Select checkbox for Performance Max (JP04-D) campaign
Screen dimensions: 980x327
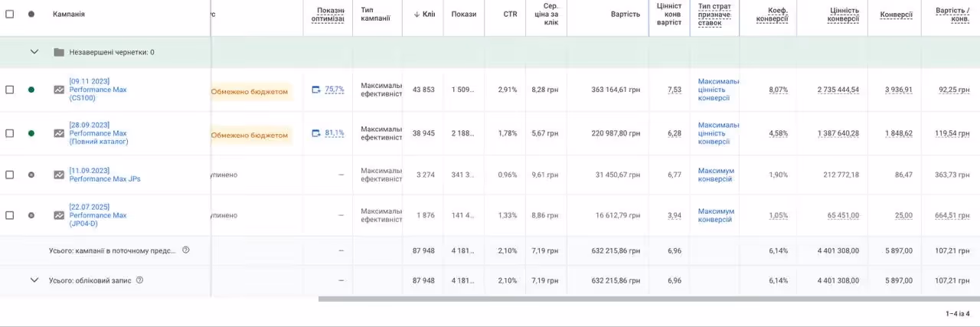(10, 215)
